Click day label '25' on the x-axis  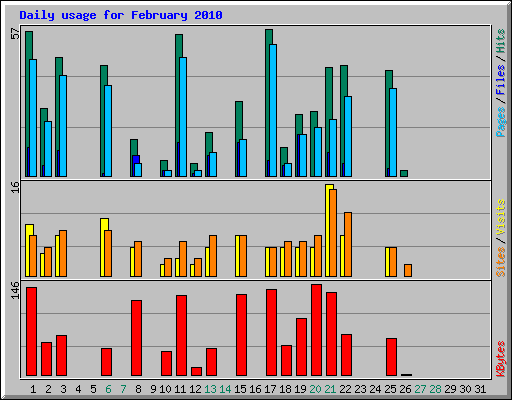point(390,389)
